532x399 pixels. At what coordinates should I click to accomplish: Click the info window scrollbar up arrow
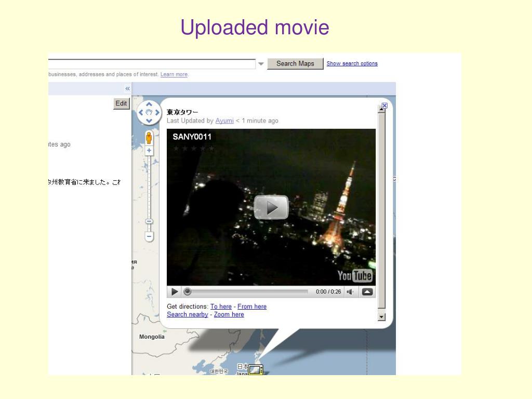382,110
